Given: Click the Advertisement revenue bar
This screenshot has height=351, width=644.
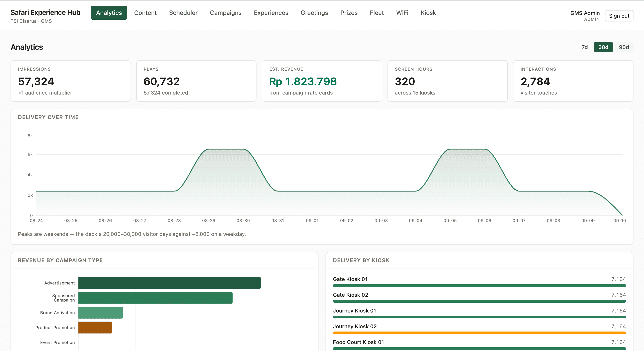Looking at the screenshot, I should click(x=170, y=283).
